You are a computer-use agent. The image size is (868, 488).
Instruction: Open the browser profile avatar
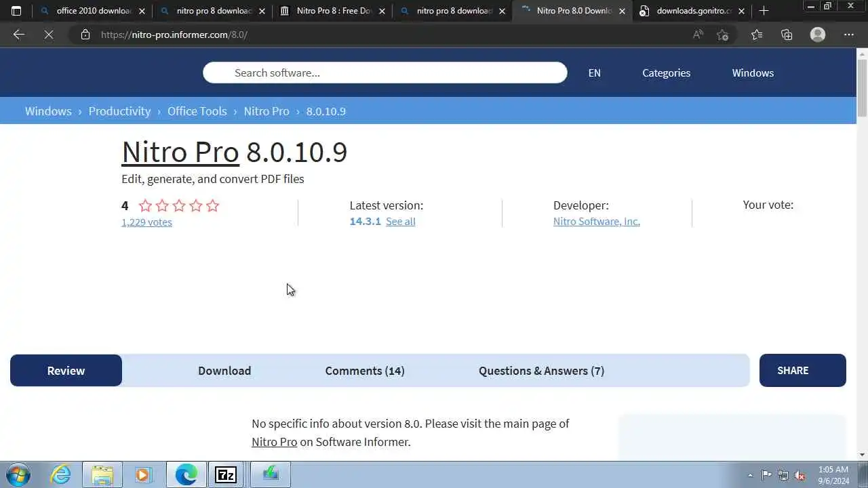(x=818, y=35)
